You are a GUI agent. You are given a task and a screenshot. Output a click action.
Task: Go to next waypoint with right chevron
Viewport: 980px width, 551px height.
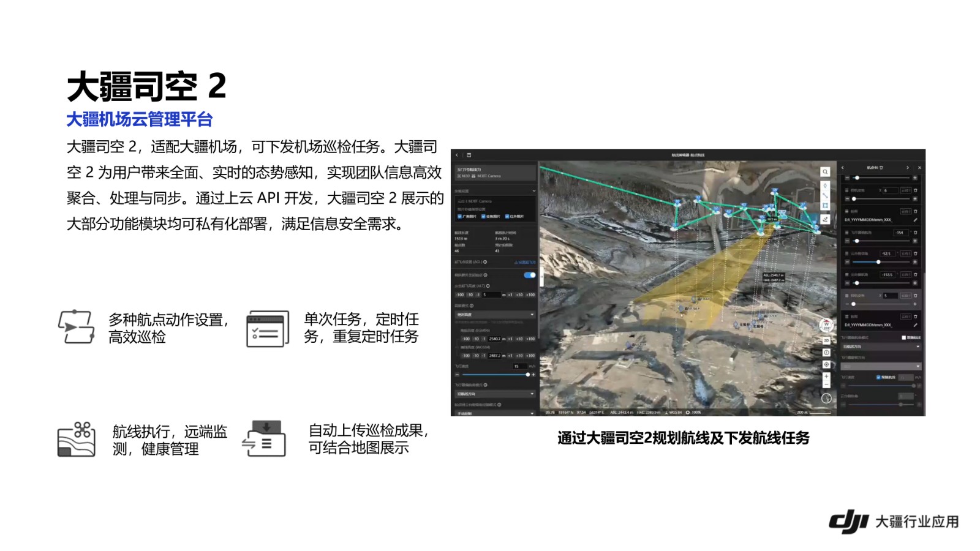tap(907, 167)
